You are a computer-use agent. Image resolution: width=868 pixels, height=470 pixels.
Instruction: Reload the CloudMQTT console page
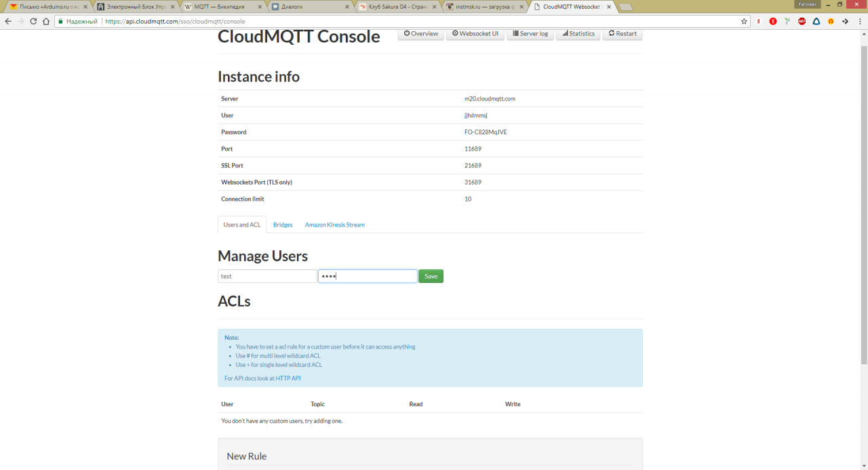point(33,21)
